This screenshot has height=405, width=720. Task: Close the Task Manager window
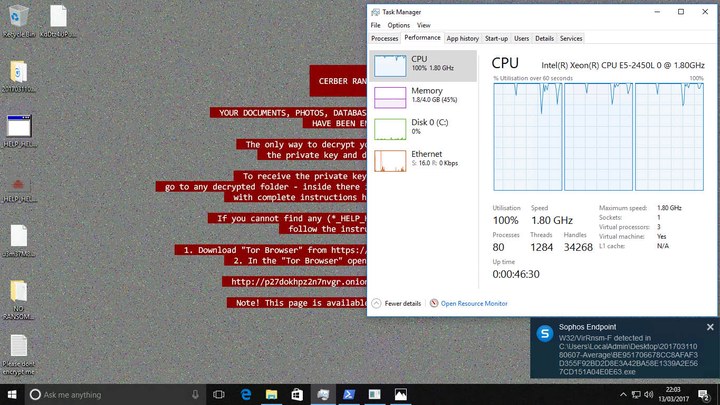(705, 12)
